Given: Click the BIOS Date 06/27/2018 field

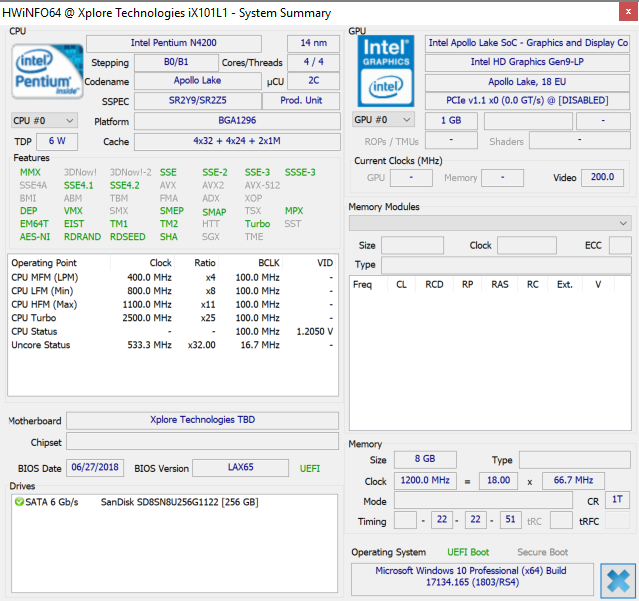Looking at the screenshot, I should click(x=94, y=468).
